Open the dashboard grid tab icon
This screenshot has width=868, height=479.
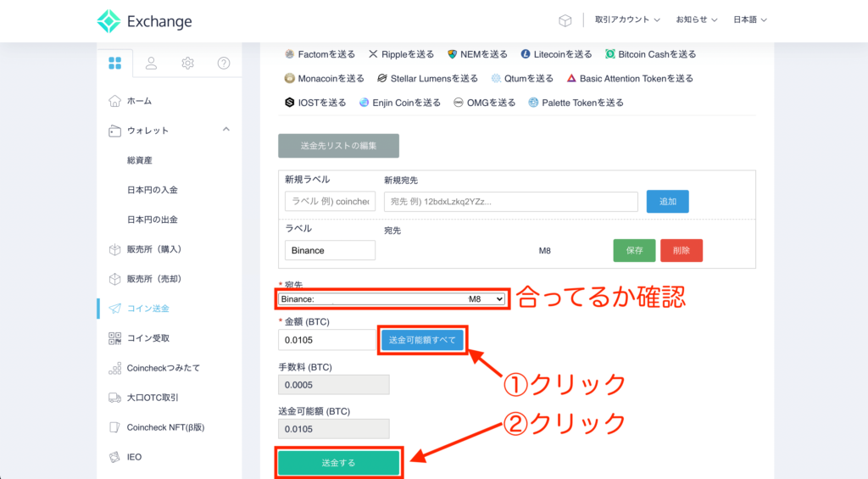point(114,63)
